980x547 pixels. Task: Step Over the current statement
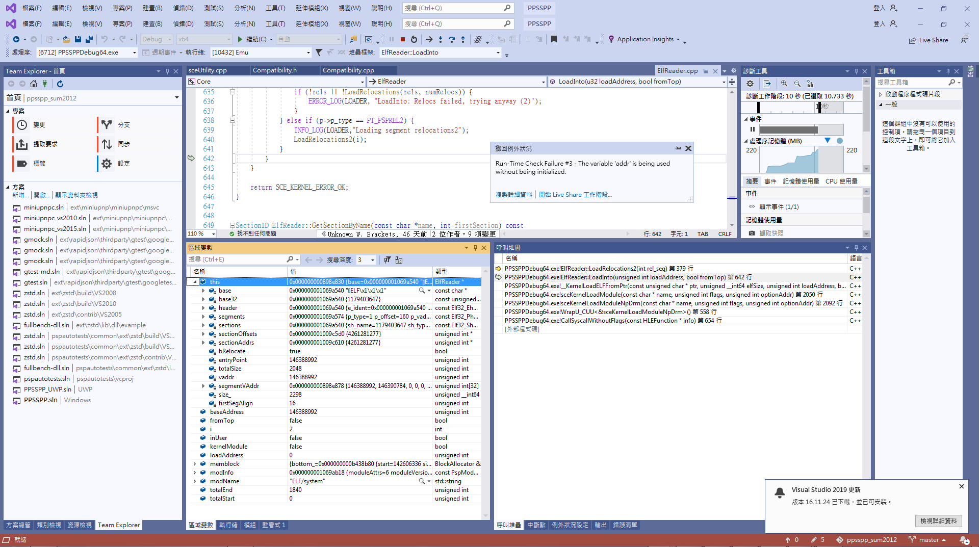pyautogui.click(x=452, y=39)
